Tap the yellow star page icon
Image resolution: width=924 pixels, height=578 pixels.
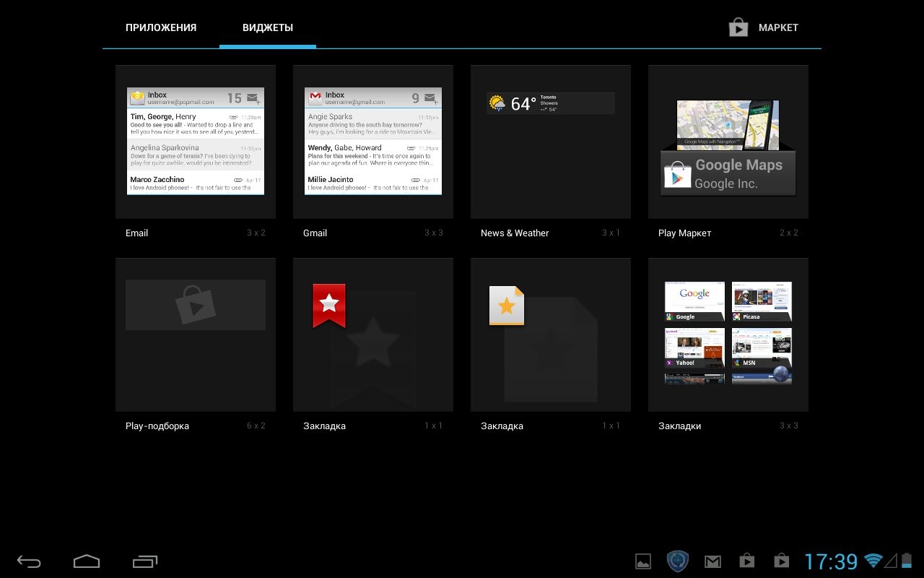(507, 306)
